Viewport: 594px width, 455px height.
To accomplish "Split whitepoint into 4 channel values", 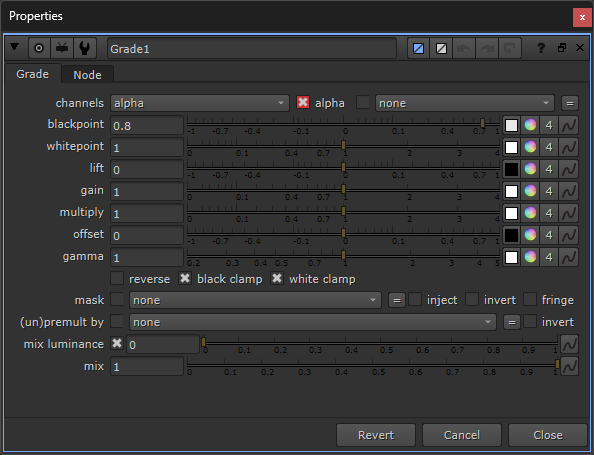I will click(x=549, y=147).
